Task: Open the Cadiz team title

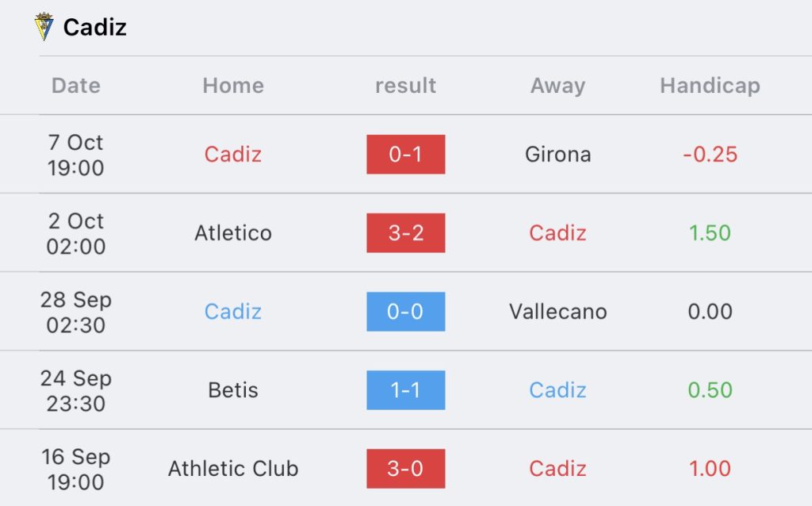Action: [95, 28]
